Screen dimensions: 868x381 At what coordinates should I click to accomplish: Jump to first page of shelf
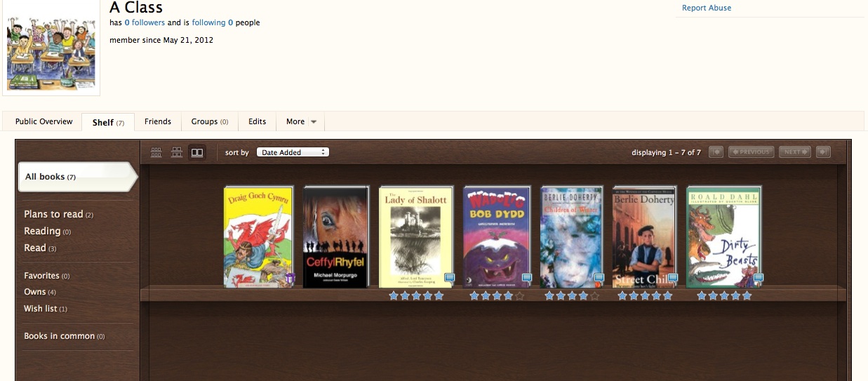(716, 152)
